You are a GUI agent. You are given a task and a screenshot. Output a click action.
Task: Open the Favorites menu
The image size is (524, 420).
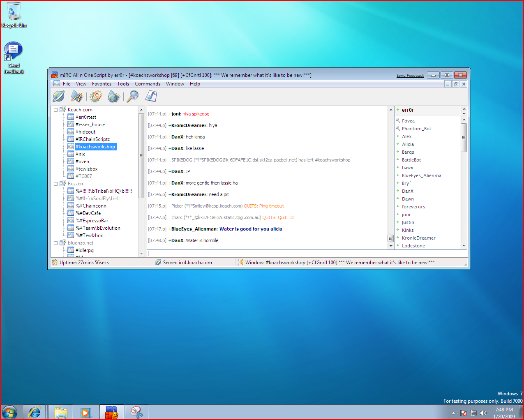click(102, 84)
